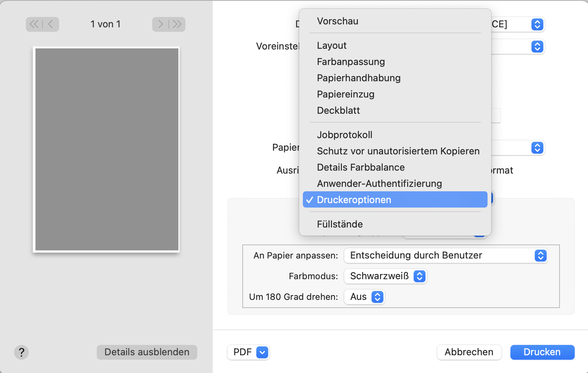Go to next page in preview

pos(161,24)
